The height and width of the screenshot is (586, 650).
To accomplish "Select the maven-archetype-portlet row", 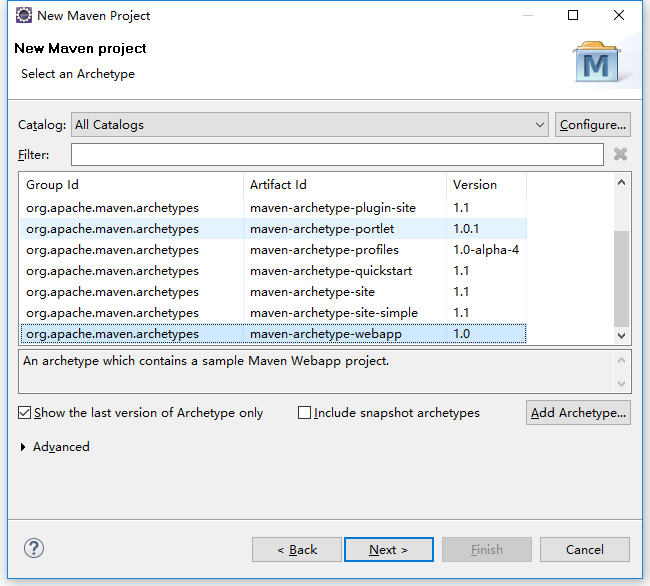I will click(274, 229).
